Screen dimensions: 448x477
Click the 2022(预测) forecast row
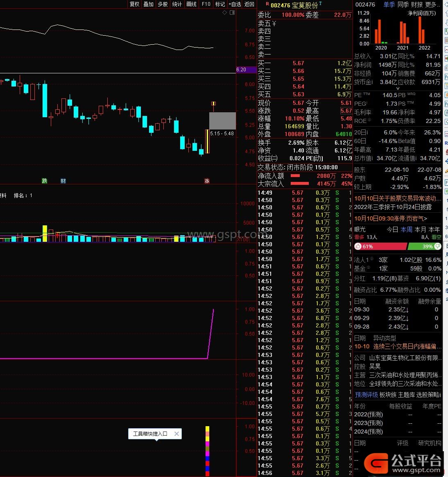pyautogui.click(x=398, y=415)
